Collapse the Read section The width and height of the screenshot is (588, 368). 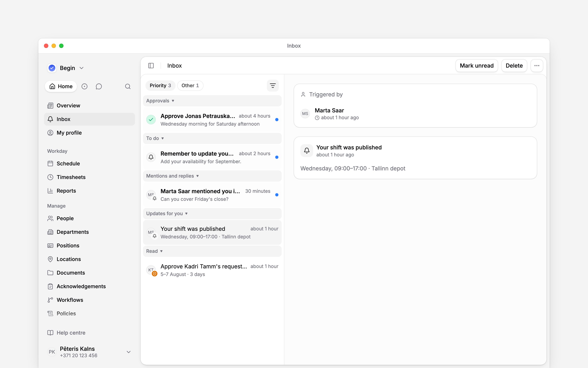pos(212,251)
